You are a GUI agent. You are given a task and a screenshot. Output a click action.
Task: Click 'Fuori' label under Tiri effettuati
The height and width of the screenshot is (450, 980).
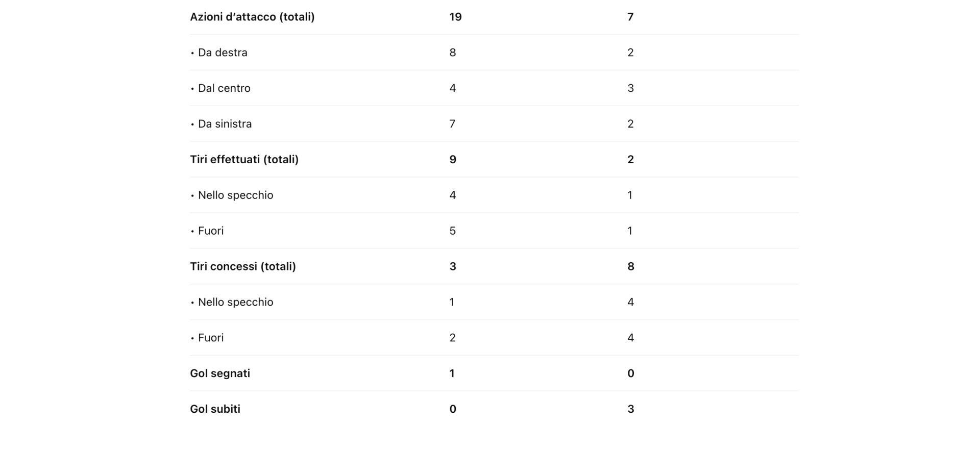tap(210, 231)
